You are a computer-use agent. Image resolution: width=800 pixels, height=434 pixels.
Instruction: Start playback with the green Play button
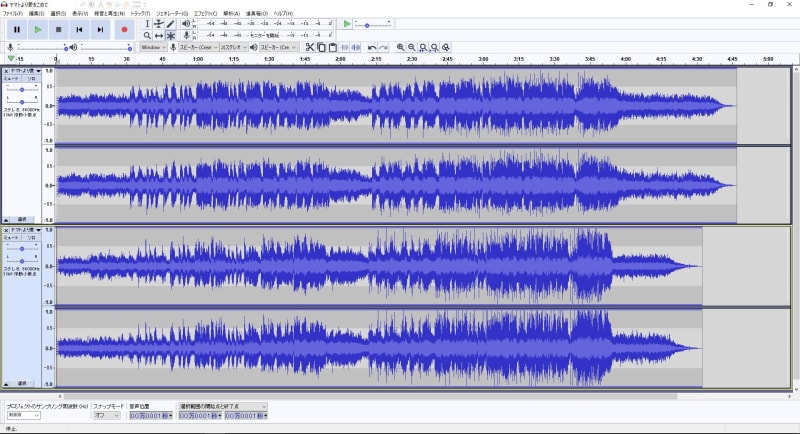38,30
